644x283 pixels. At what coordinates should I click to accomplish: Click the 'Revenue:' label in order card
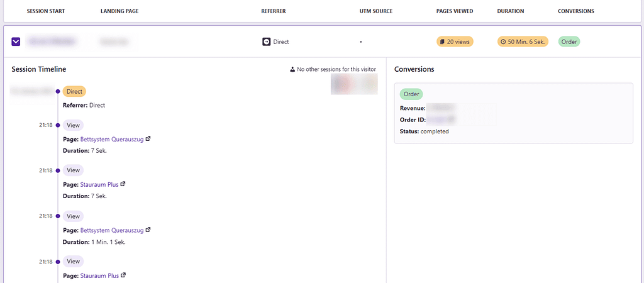(413, 108)
